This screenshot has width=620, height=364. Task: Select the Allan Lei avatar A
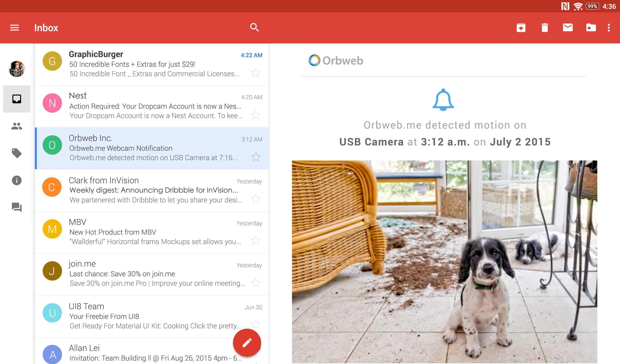52,355
